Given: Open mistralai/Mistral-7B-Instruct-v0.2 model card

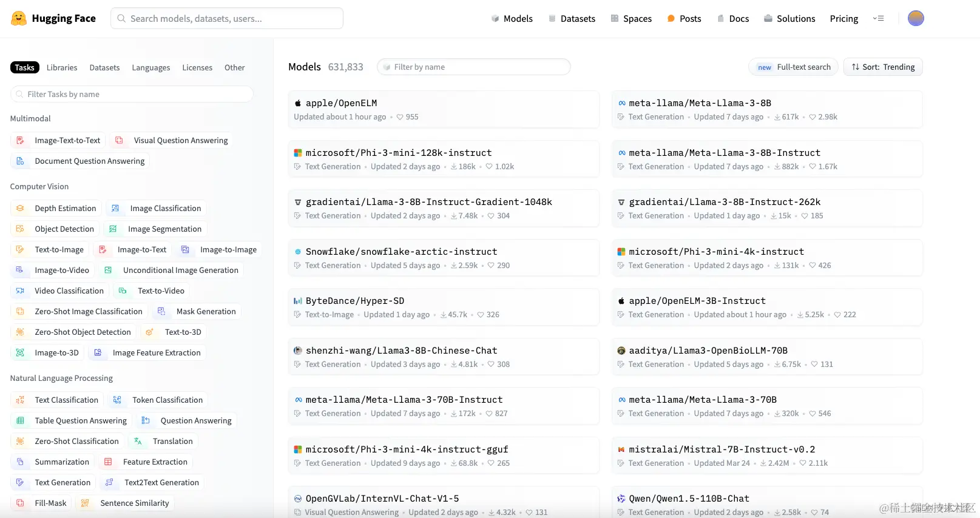Looking at the screenshot, I should coord(767,456).
